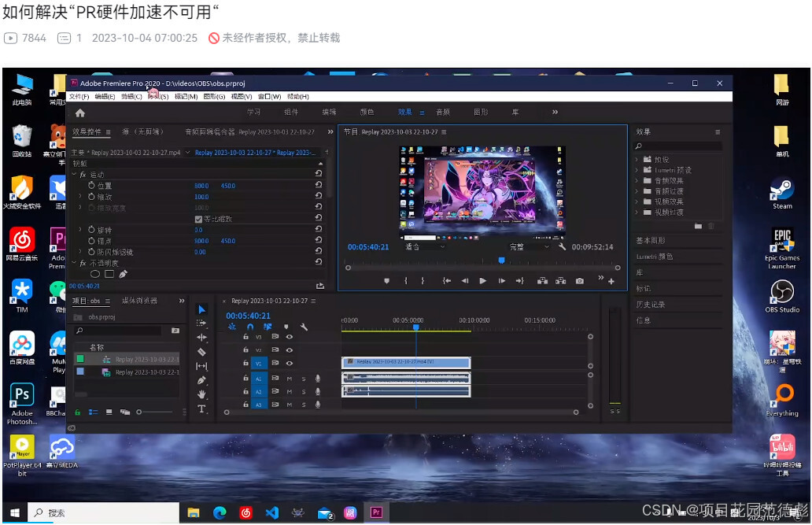Select the Type tool
812x525 pixels.
[x=202, y=409]
